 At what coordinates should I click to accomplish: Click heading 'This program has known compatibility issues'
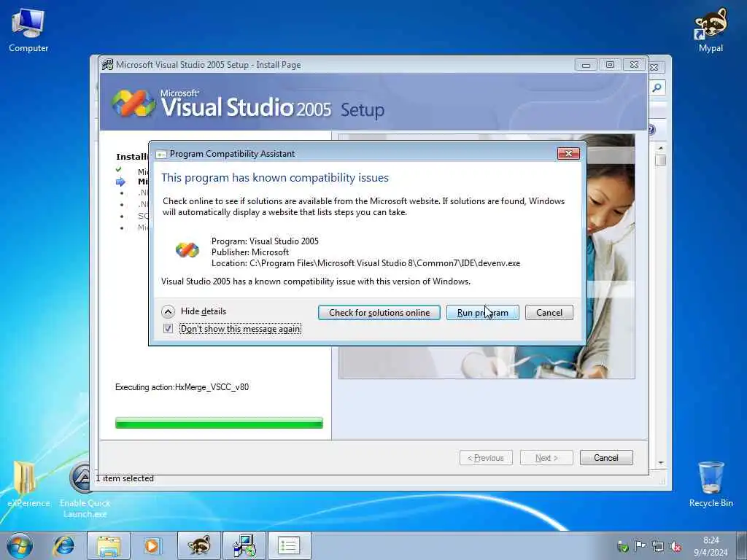[275, 178]
